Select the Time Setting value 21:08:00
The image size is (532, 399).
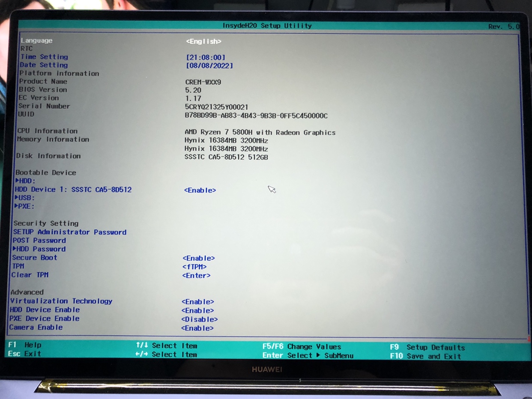[205, 57]
